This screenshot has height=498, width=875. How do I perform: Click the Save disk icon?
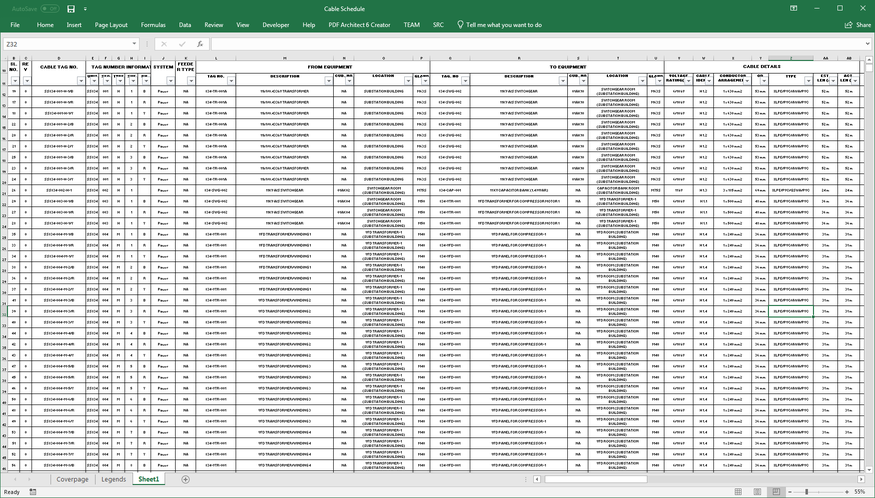71,9
